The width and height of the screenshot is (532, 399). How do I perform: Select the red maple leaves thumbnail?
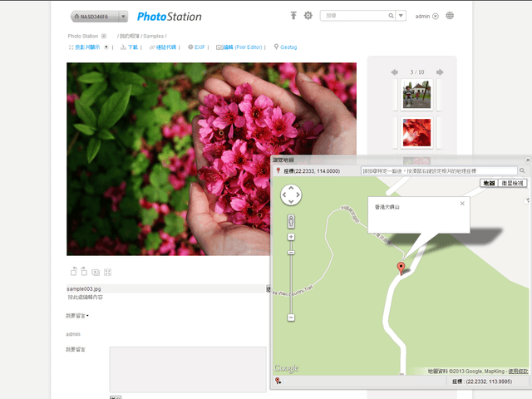pyautogui.click(x=416, y=132)
